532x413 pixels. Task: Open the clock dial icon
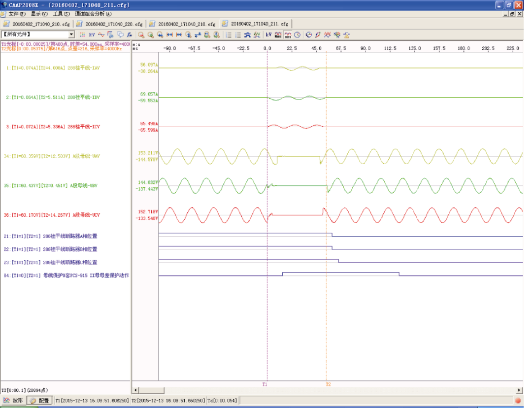[298, 35]
